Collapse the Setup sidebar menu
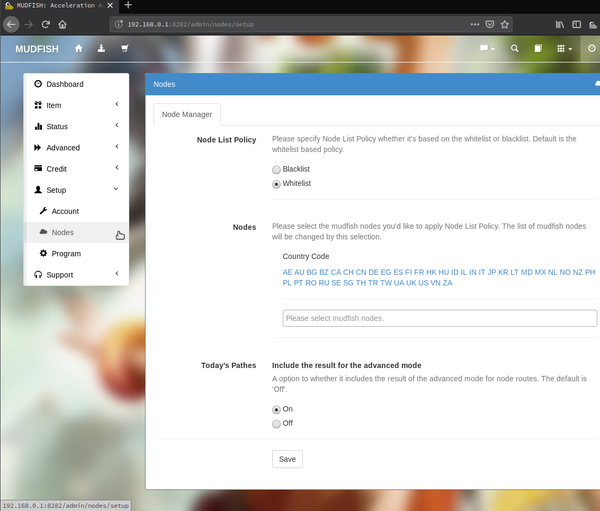This screenshot has height=511, width=600. (76, 190)
